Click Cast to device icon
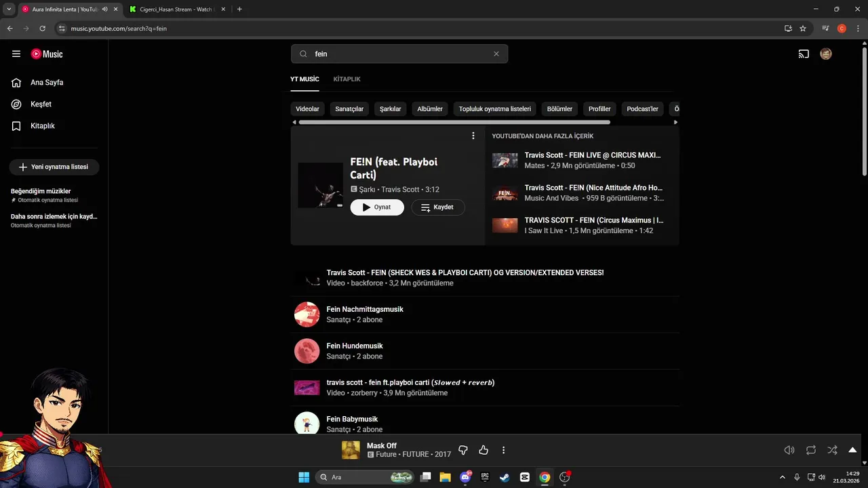 804,54
